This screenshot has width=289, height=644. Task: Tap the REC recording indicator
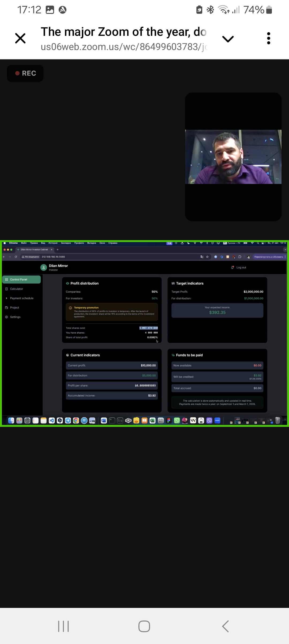tap(25, 73)
